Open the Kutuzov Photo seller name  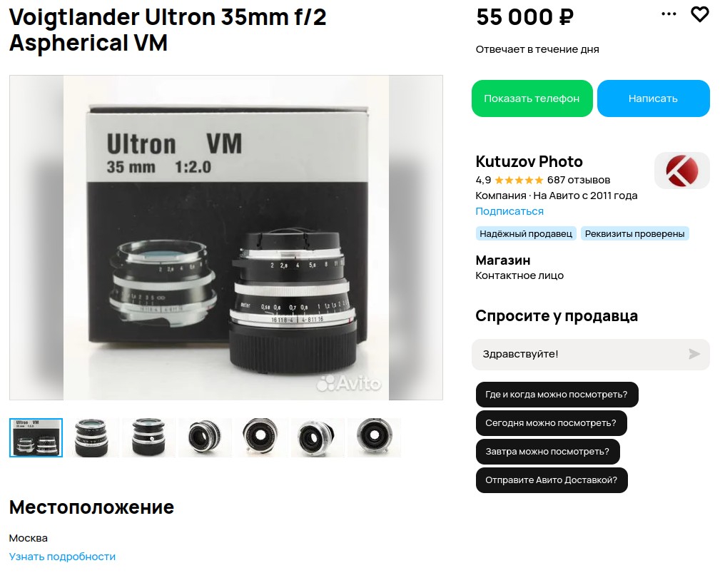(529, 161)
